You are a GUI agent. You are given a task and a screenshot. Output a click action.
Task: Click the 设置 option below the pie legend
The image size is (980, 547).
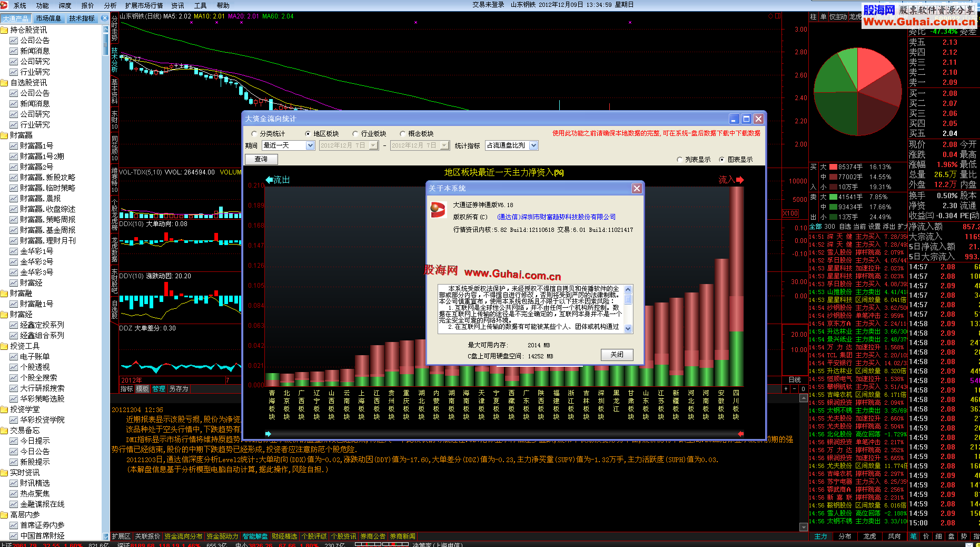(874, 227)
